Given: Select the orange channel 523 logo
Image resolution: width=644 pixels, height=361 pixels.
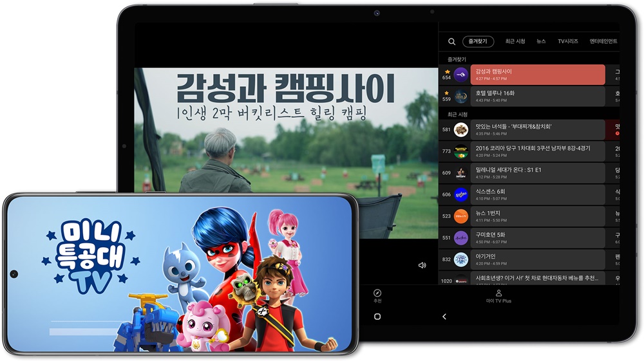Looking at the screenshot, I should 461,216.
